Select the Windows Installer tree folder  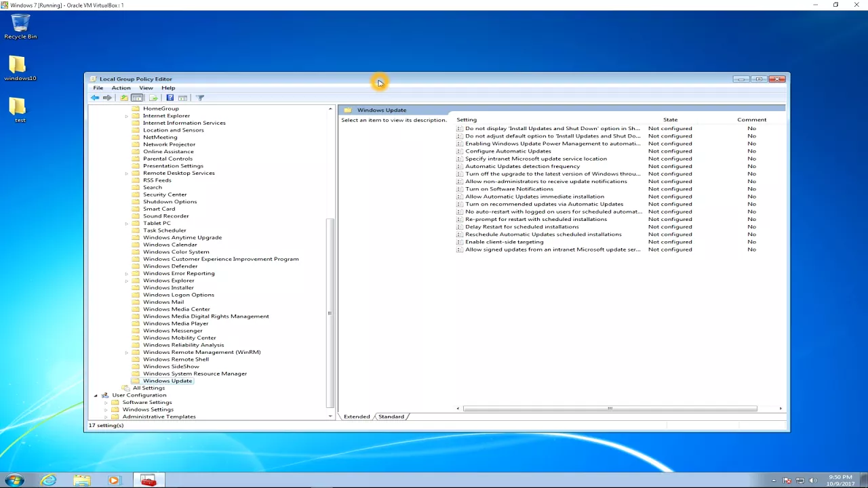pos(168,287)
